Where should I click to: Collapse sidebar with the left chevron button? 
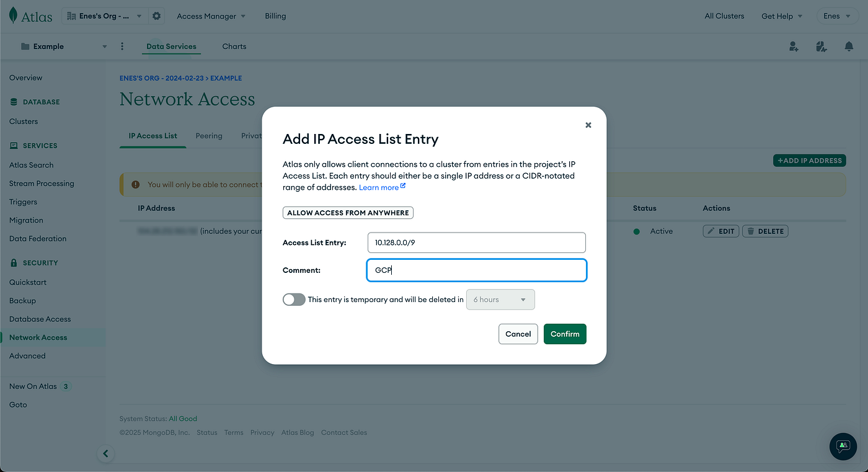105,453
